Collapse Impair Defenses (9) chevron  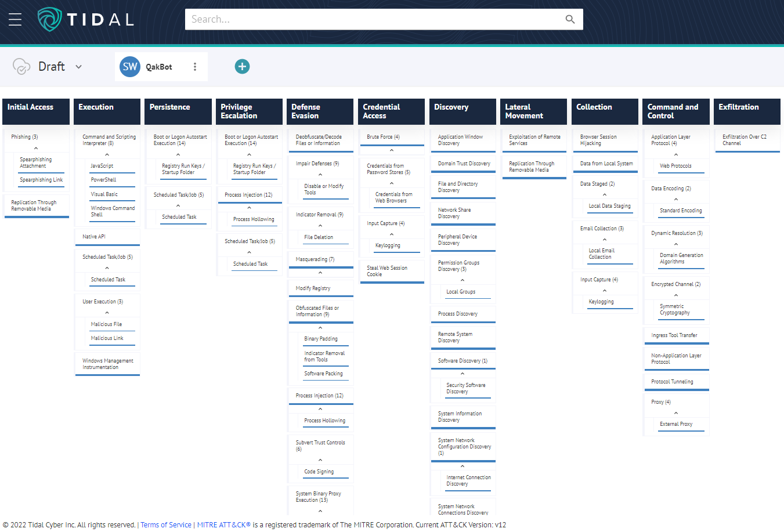click(x=320, y=175)
